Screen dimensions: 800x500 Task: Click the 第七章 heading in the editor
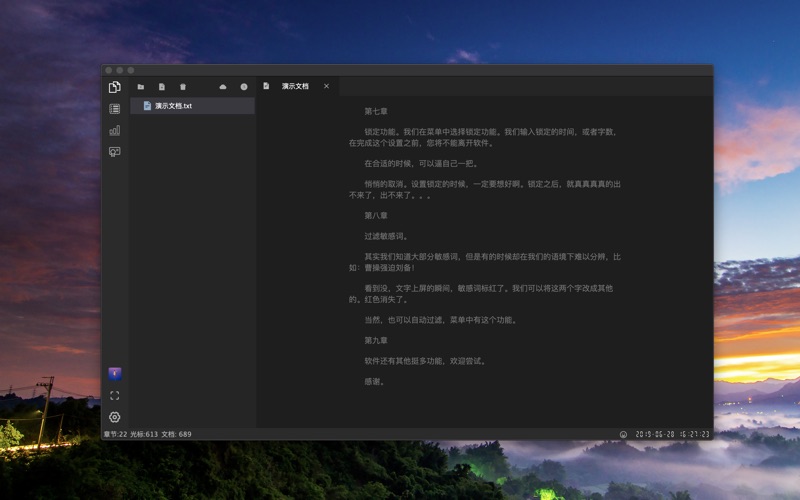point(376,111)
